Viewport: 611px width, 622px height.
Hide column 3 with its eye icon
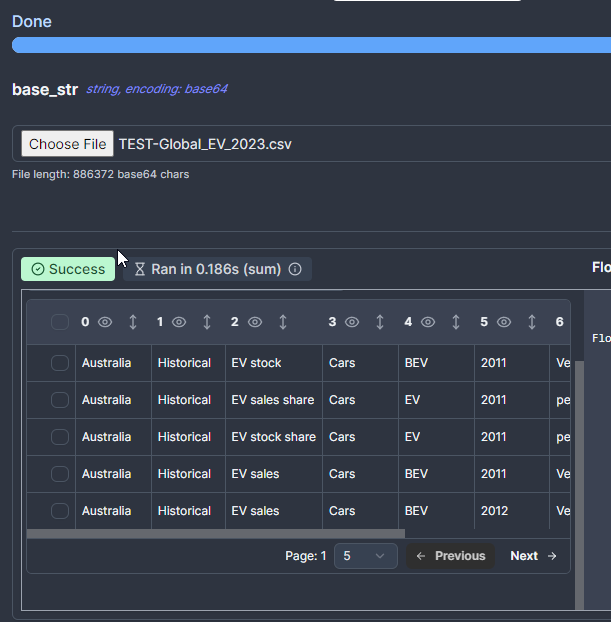click(352, 322)
